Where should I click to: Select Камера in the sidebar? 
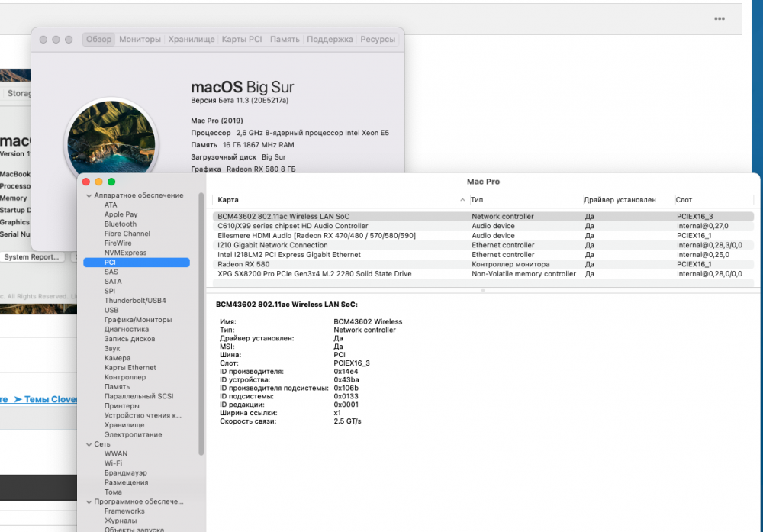pyautogui.click(x=118, y=358)
